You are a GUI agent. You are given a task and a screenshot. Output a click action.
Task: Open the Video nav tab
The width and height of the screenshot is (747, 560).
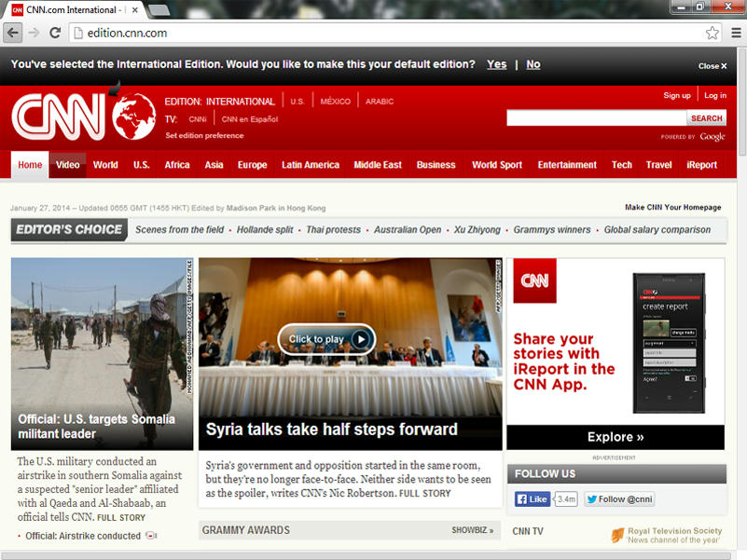tap(68, 165)
